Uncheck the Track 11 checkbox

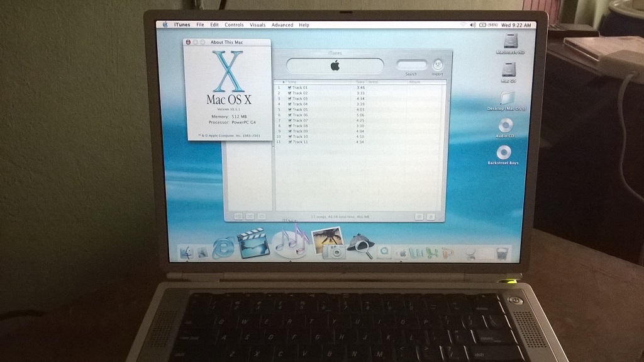pyautogui.click(x=289, y=142)
